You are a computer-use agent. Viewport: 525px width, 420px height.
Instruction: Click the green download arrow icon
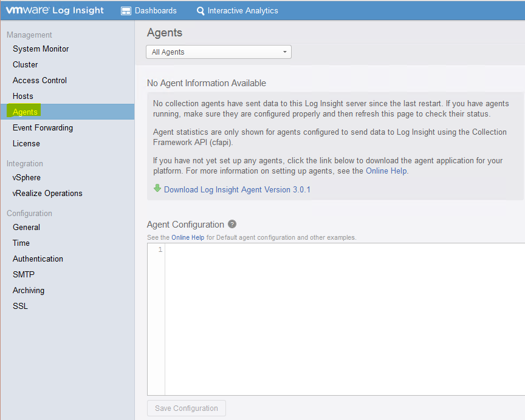point(157,188)
